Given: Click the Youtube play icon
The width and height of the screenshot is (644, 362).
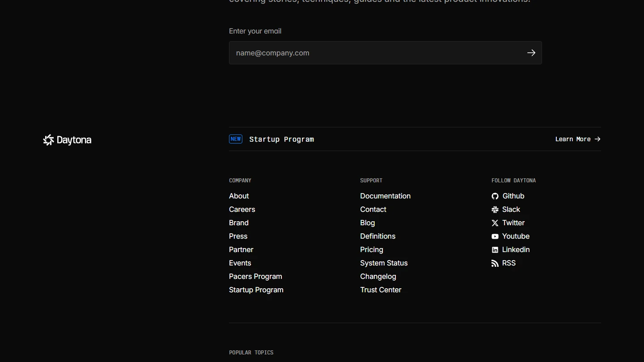Looking at the screenshot, I should [x=495, y=236].
